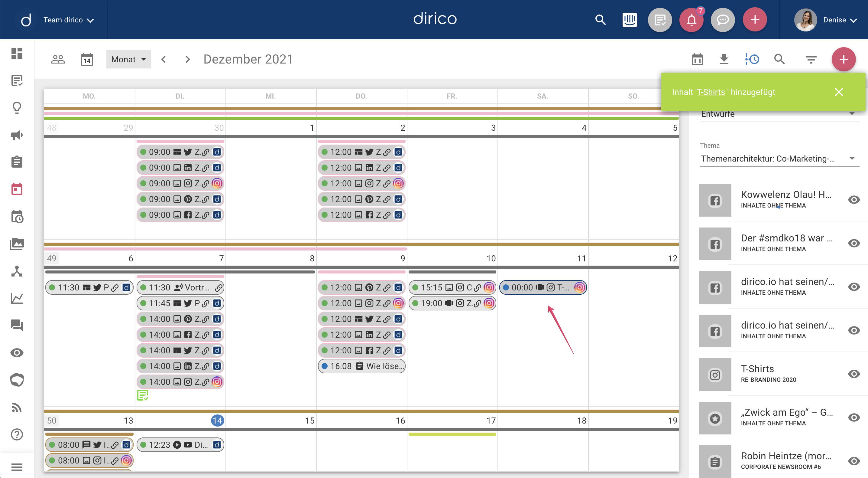Open the dashboard icon in left sidebar
Screen dimensions: 868x478
tap(17, 53)
